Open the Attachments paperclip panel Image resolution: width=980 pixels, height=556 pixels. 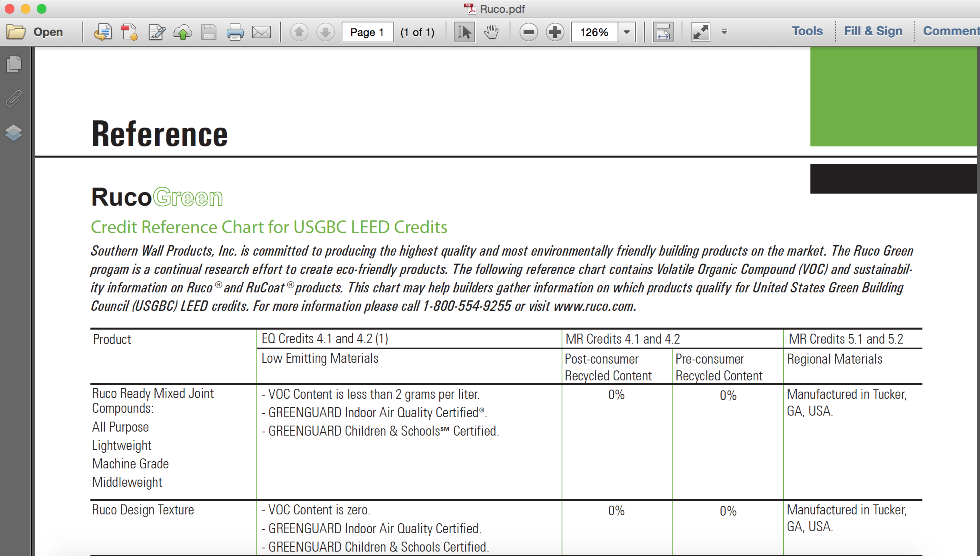14,98
